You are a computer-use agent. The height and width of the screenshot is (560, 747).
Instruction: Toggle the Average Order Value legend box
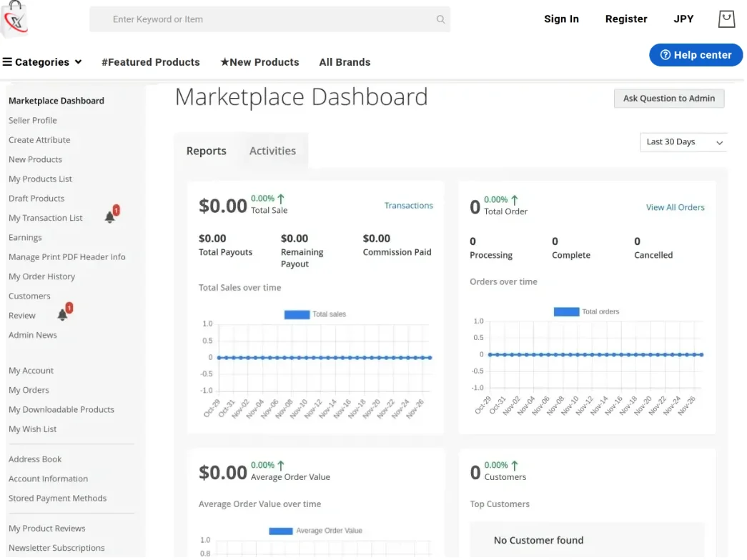(x=281, y=531)
